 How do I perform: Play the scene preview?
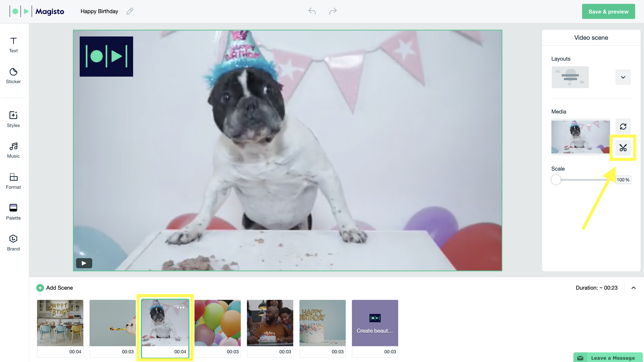tap(84, 263)
